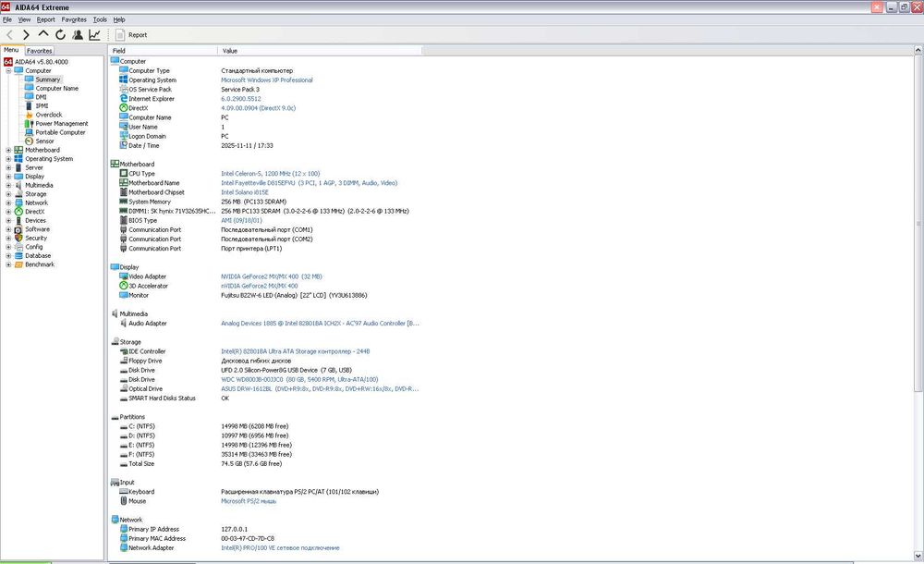924x564 pixels.
Task: Open the user icon in toolbar
Action: pyautogui.click(x=78, y=35)
